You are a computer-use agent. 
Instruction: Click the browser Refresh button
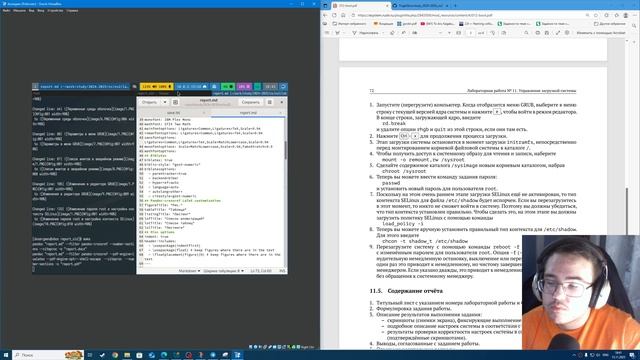pos(334,15)
